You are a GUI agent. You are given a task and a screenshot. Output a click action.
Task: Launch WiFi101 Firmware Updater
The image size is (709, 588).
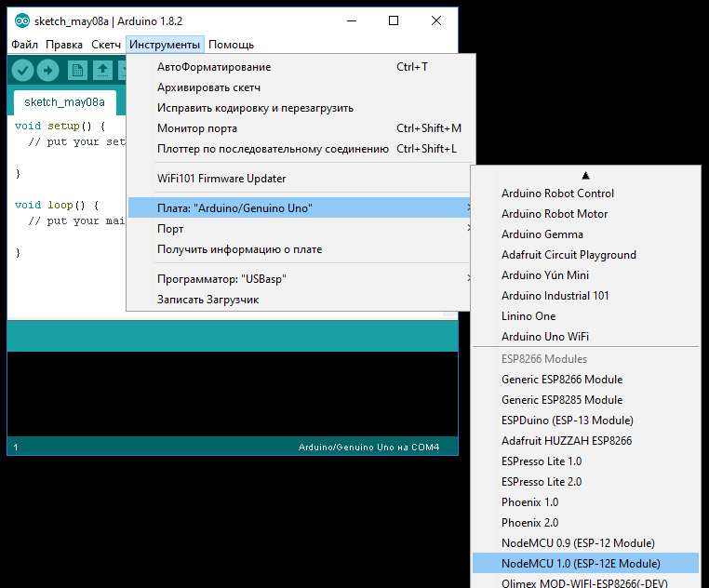[299, 179]
